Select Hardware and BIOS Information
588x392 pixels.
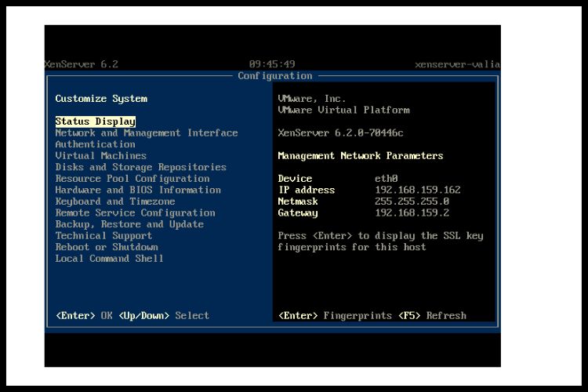(138, 190)
